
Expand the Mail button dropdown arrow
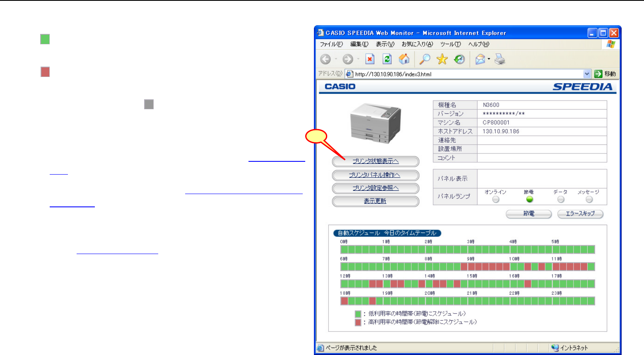pyautogui.click(x=489, y=60)
